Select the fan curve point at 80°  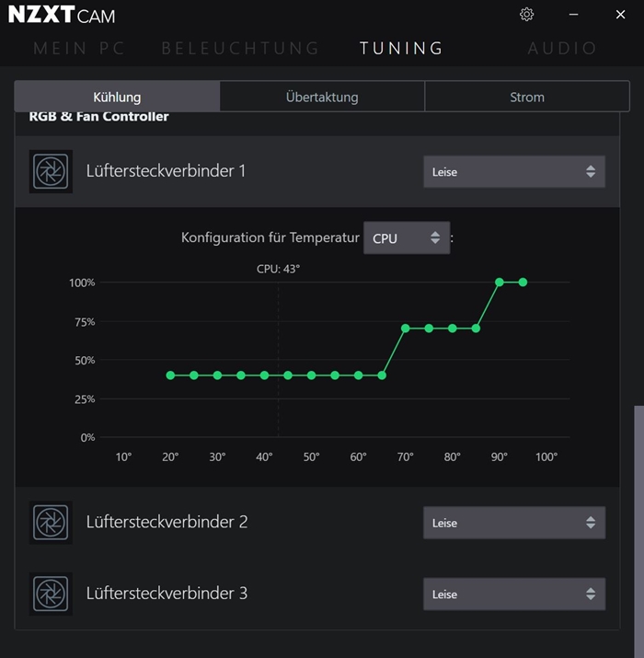click(x=453, y=329)
